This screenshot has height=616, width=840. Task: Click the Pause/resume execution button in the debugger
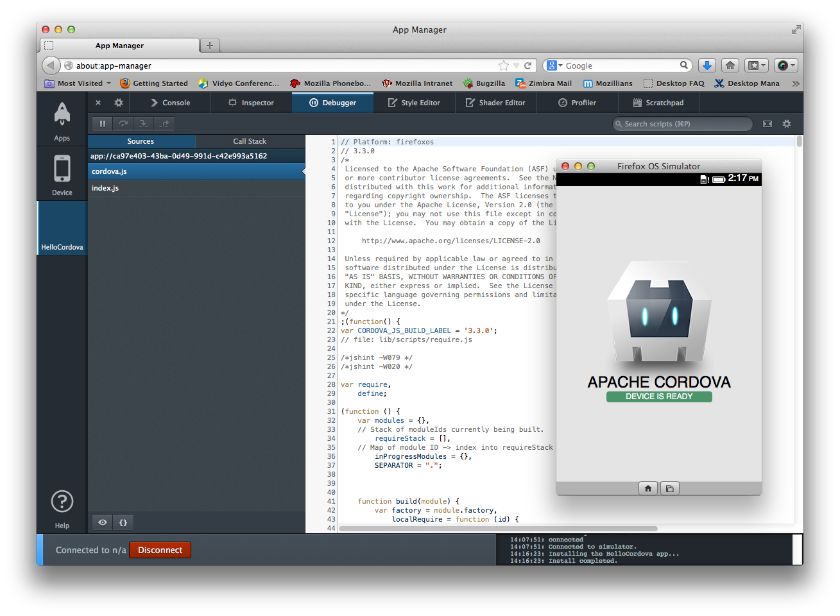tap(101, 123)
